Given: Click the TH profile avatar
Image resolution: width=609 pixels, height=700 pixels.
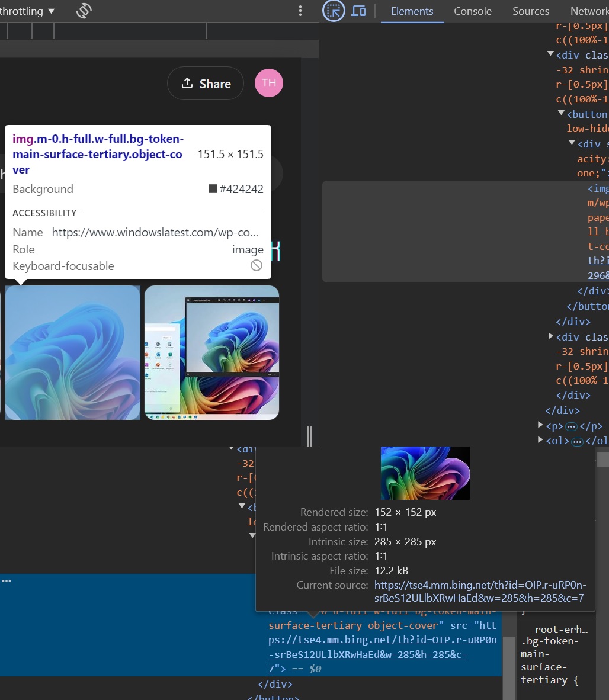Looking at the screenshot, I should point(269,83).
